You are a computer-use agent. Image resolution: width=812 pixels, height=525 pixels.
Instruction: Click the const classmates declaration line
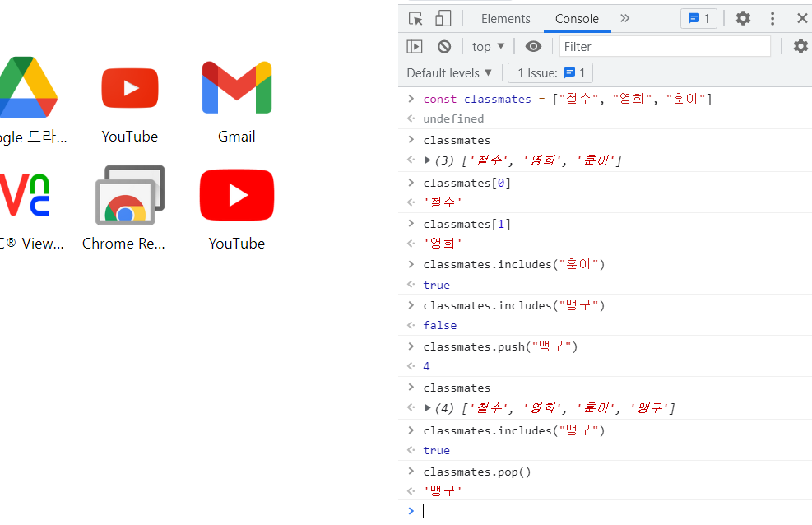[x=568, y=99]
